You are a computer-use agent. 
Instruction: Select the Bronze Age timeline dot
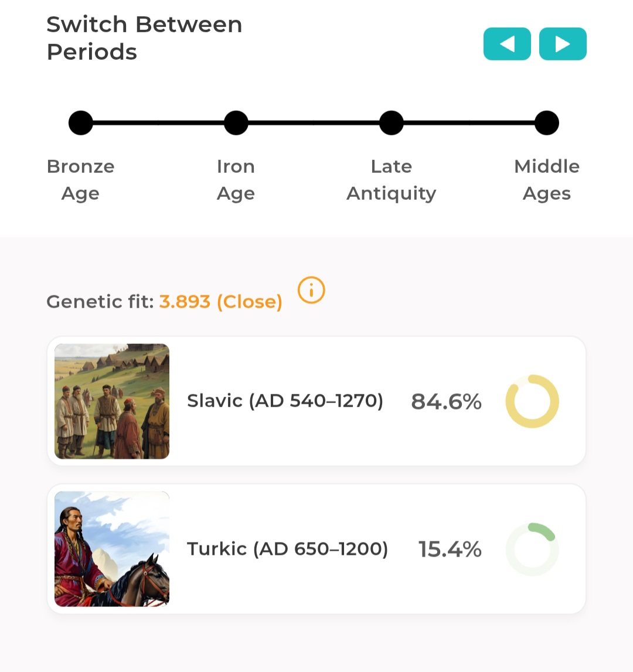coord(81,123)
